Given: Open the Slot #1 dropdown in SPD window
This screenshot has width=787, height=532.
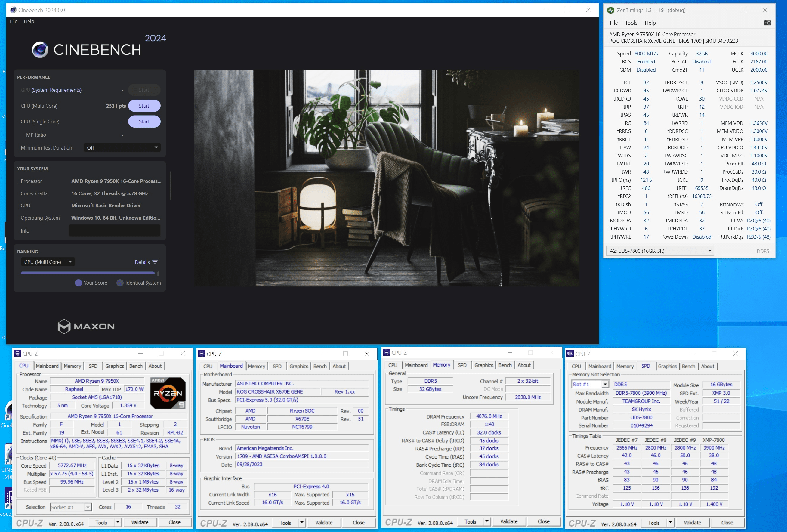Looking at the screenshot, I should tap(590, 384).
